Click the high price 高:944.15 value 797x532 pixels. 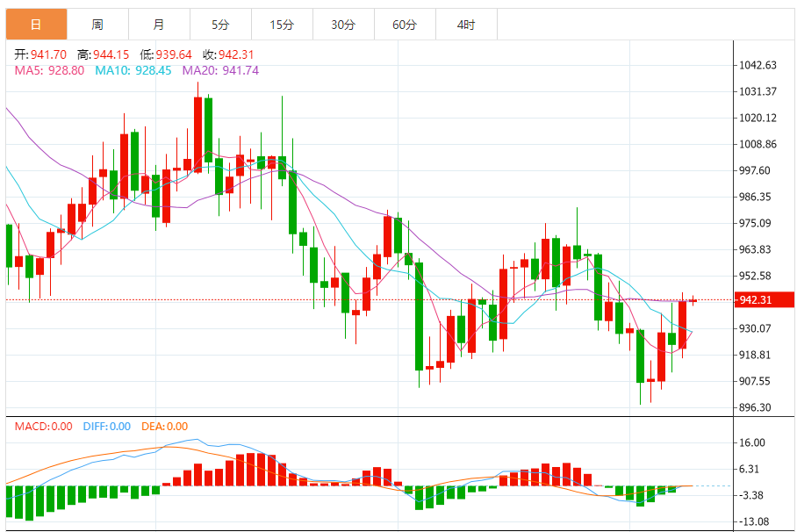point(104,54)
